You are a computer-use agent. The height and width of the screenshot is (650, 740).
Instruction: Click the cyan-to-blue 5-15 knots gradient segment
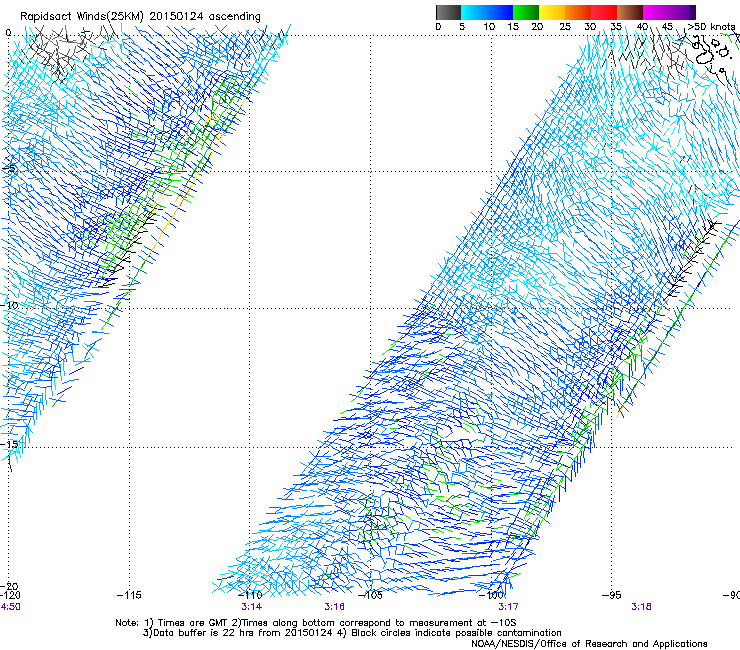coord(487,12)
